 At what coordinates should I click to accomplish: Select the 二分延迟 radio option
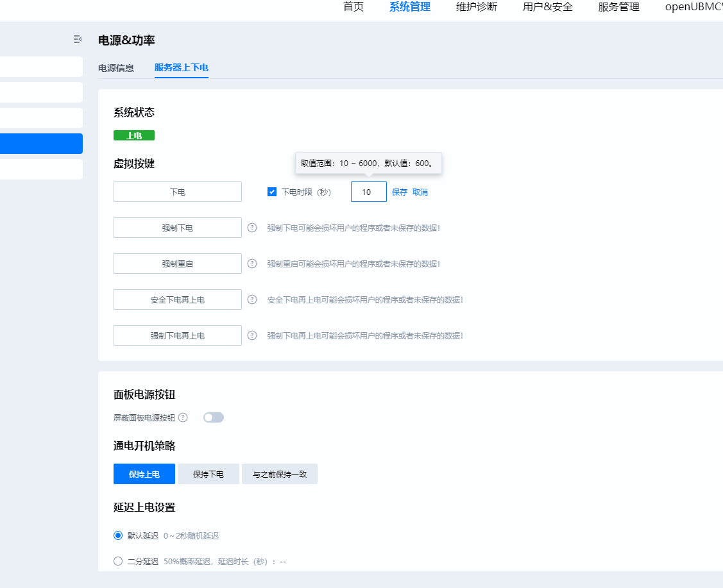(x=118, y=561)
